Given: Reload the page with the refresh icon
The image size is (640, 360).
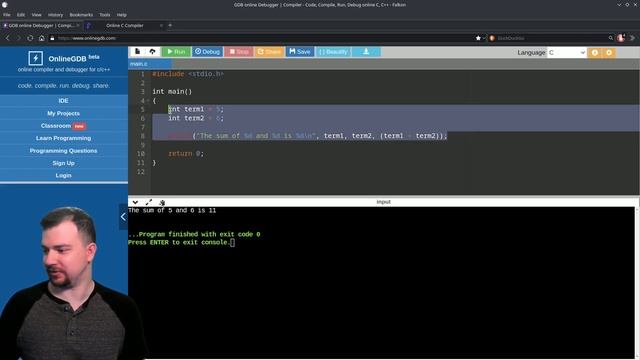Looking at the screenshot, I should 30,38.
